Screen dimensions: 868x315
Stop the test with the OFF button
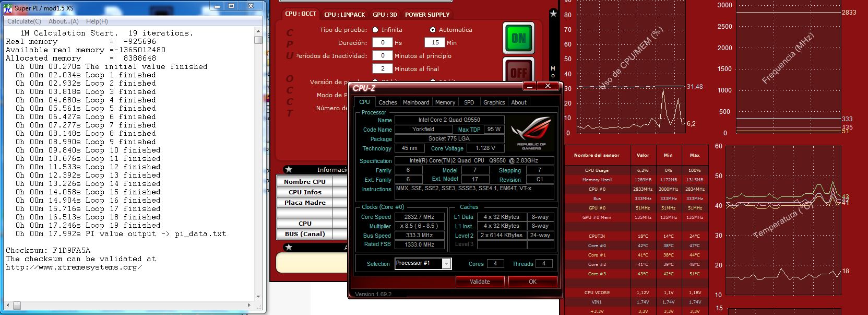[518, 71]
